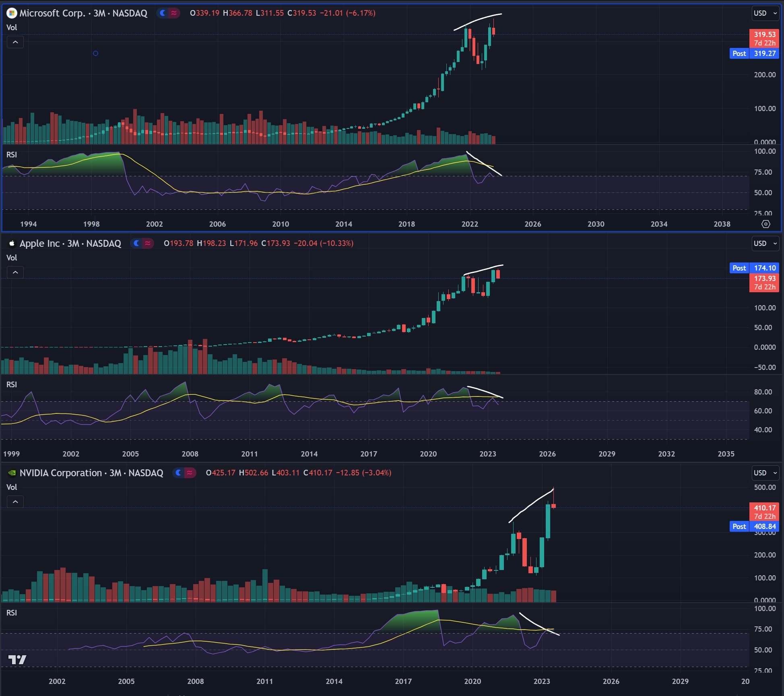Collapse the Microsoft chart indicator legend
The width and height of the screenshot is (784, 696).
[x=15, y=42]
